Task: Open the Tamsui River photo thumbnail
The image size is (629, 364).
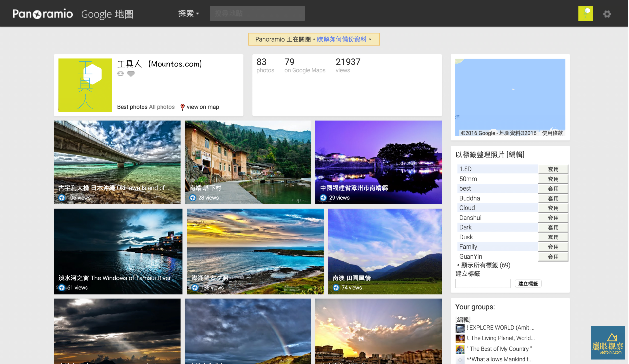Action: (118, 251)
